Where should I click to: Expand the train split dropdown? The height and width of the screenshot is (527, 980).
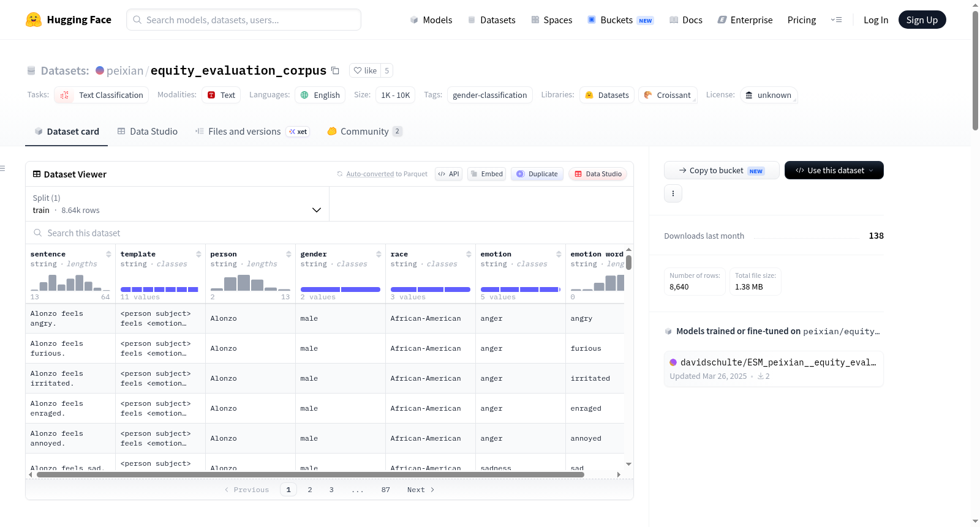point(177,204)
